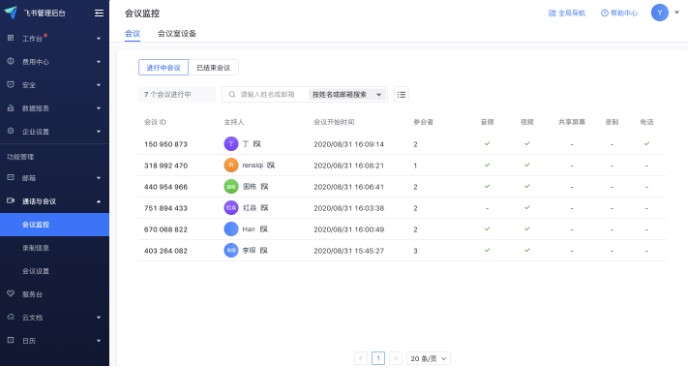This screenshot has height=372, width=696.
Task: Click the 安全 shield icon
Action: coord(11,84)
